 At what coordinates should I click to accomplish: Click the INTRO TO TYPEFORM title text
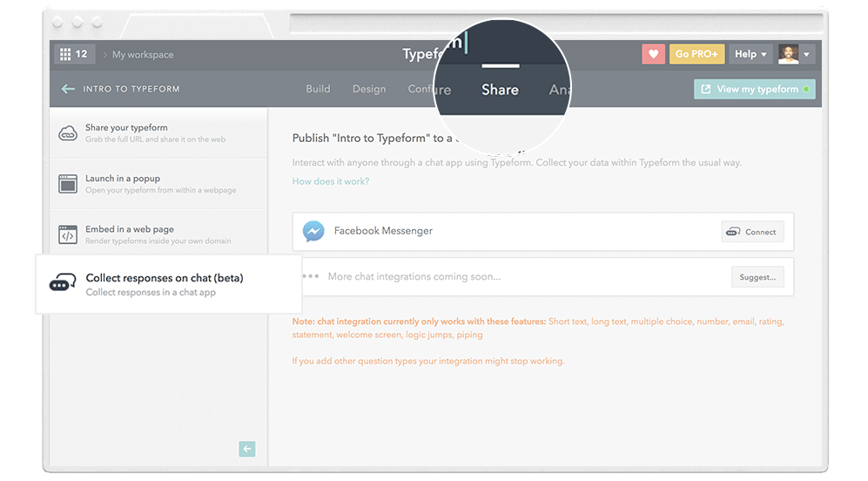tap(131, 89)
